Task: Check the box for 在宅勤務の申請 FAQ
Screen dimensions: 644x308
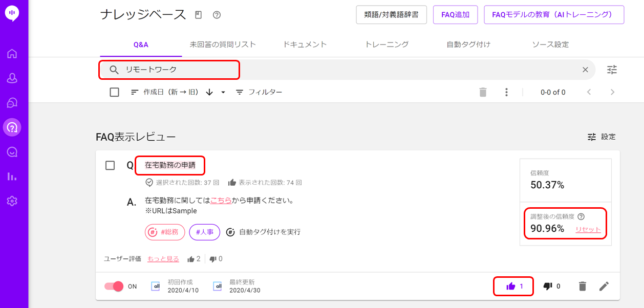Action: pyautogui.click(x=110, y=165)
